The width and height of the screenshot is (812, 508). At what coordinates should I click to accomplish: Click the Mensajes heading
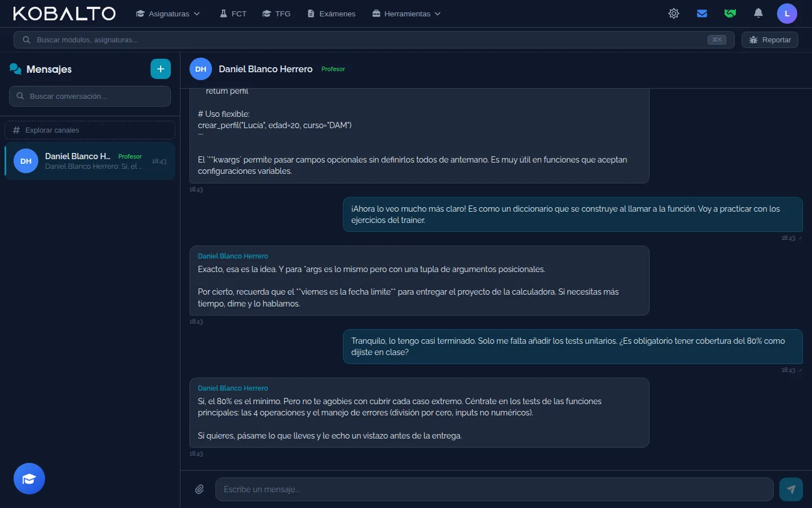49,69
